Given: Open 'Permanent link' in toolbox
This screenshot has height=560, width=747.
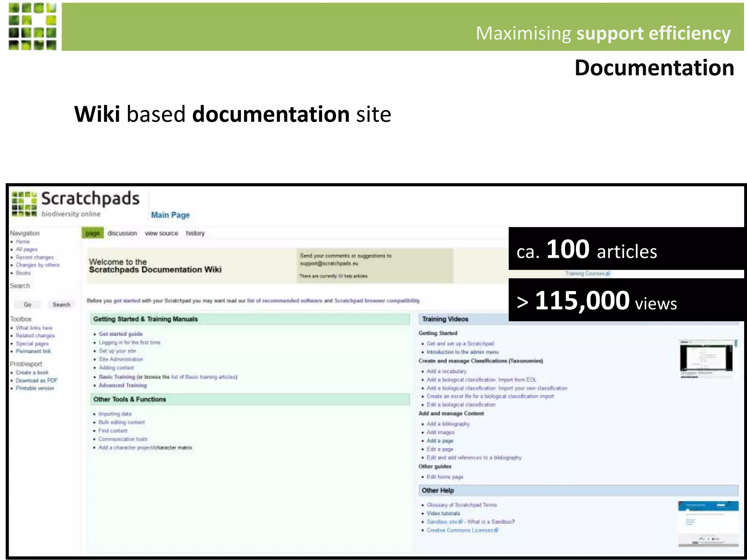Looking at the screenshot, I should [x=33, y=351].
